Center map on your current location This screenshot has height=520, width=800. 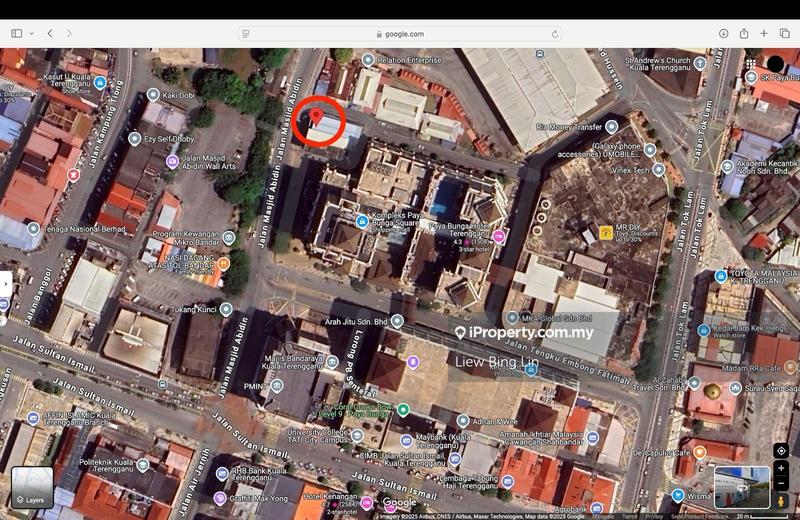pyautogui.click(x=781, y=450)
